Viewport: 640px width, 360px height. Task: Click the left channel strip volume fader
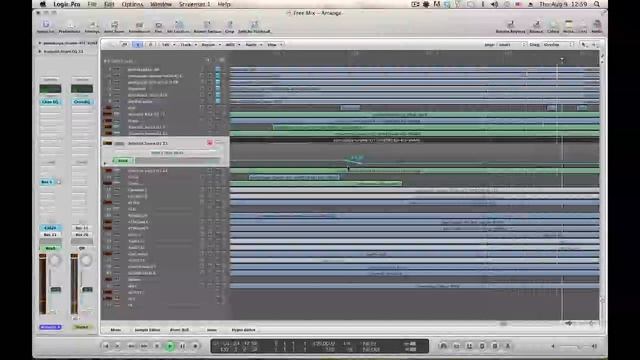point(56,289)
